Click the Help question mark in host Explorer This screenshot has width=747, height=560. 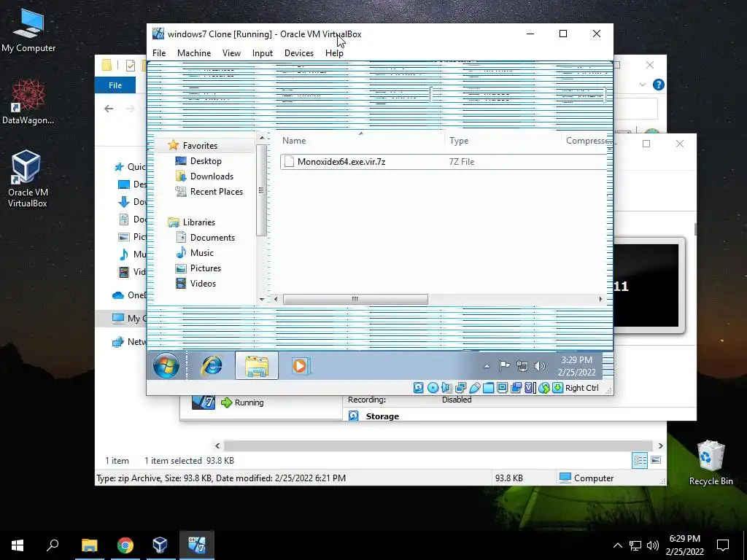(x=659, y=85)
